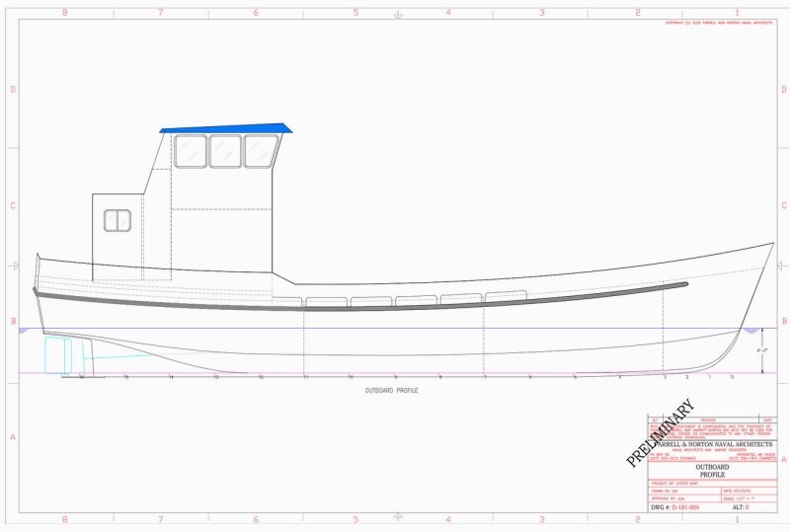Click the OUTBOARD PROFILE caption below the hull
Viewport: 790px width, 532px height.
coord(391,391)
